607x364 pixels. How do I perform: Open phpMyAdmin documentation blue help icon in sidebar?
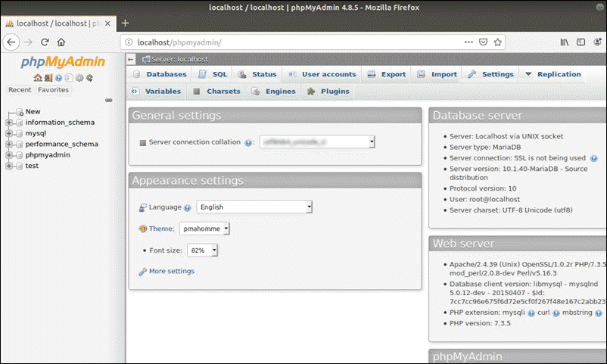[x=58, y=78]
